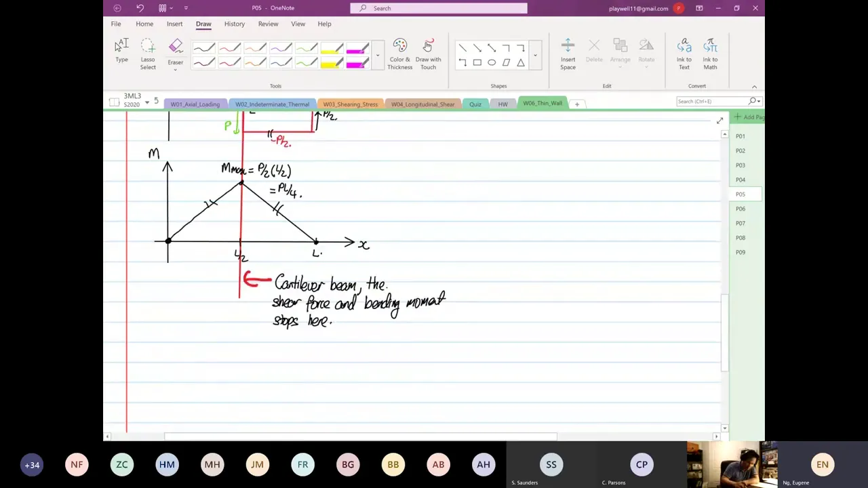
Task: Click the playwell11@gmail.com account name
Action: click(638, 9)
